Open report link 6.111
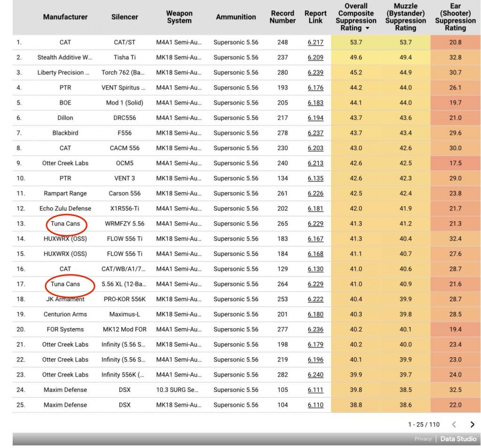 [315, 390]
